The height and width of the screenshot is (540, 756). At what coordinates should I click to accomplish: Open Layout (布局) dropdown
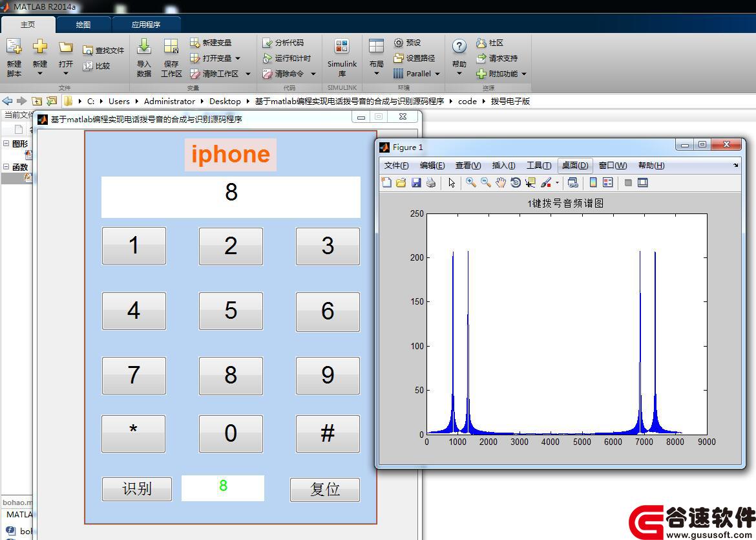point(377,74)
